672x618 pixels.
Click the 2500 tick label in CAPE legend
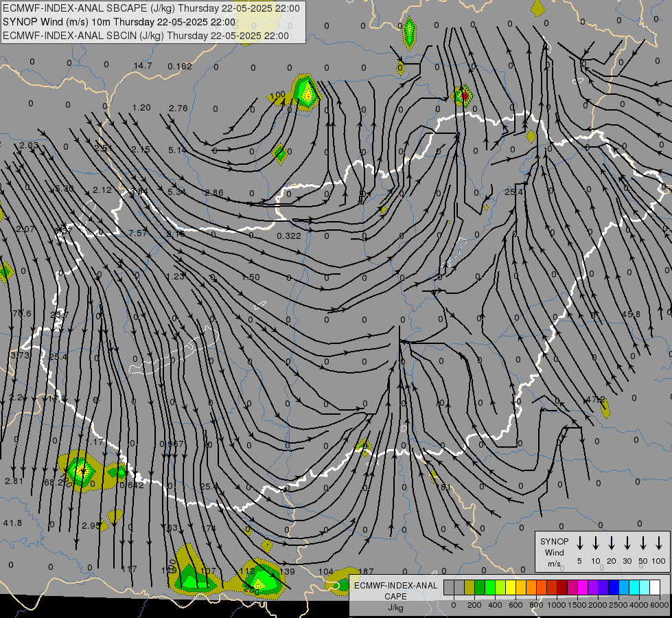pos(618,605)
